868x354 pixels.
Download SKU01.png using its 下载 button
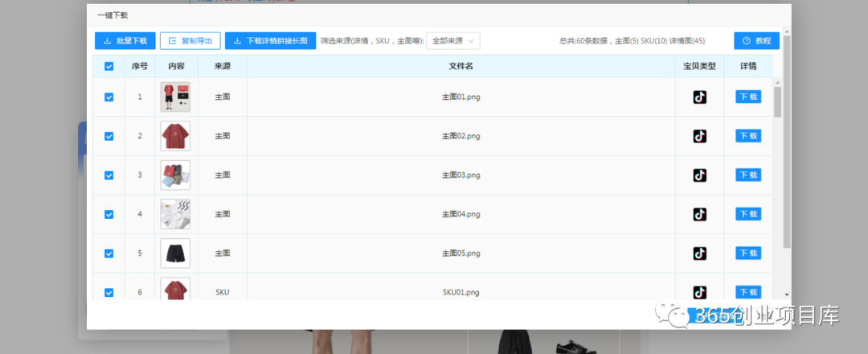pos(748,293)
